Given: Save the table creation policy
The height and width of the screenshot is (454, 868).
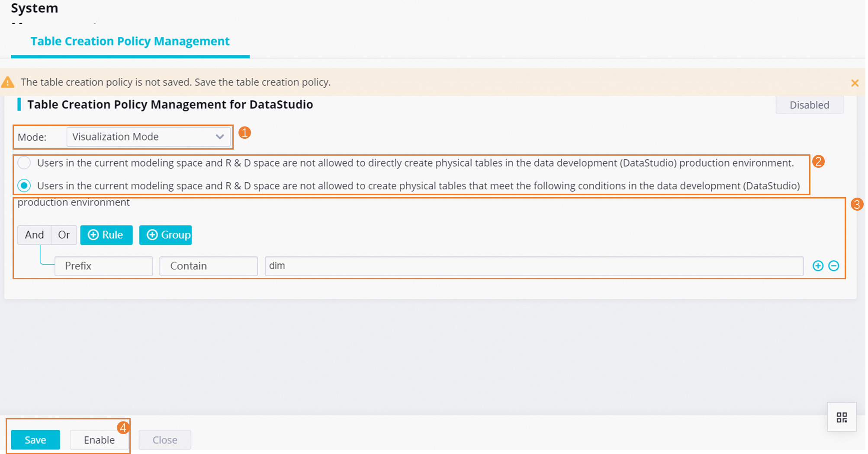Looking at the screenshot, I should click(35, 440).
